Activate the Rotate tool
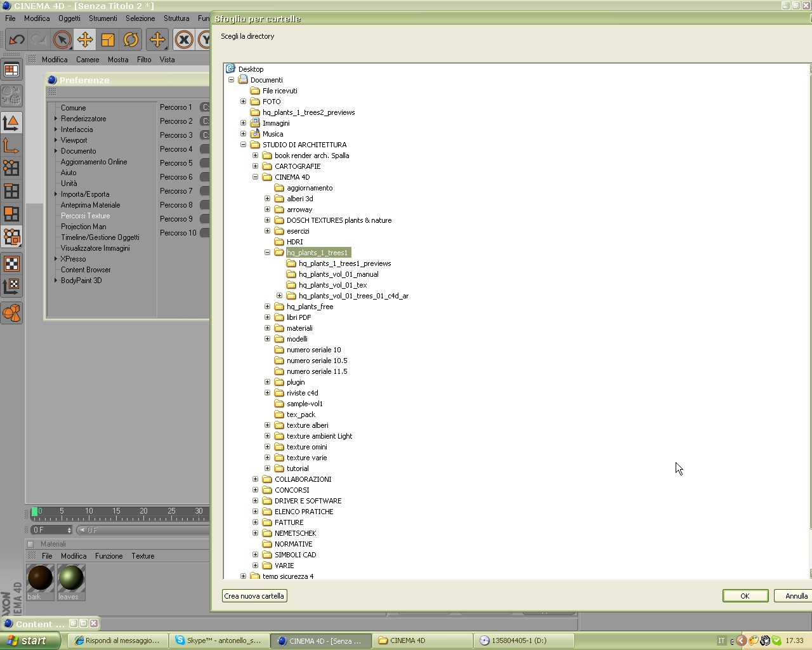This screenshot has height=650, width=812. [x=130, y=40]
